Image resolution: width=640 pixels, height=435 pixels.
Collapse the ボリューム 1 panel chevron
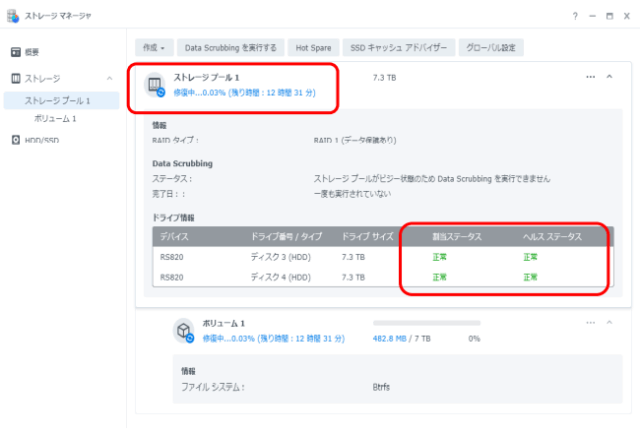[609, 323]
